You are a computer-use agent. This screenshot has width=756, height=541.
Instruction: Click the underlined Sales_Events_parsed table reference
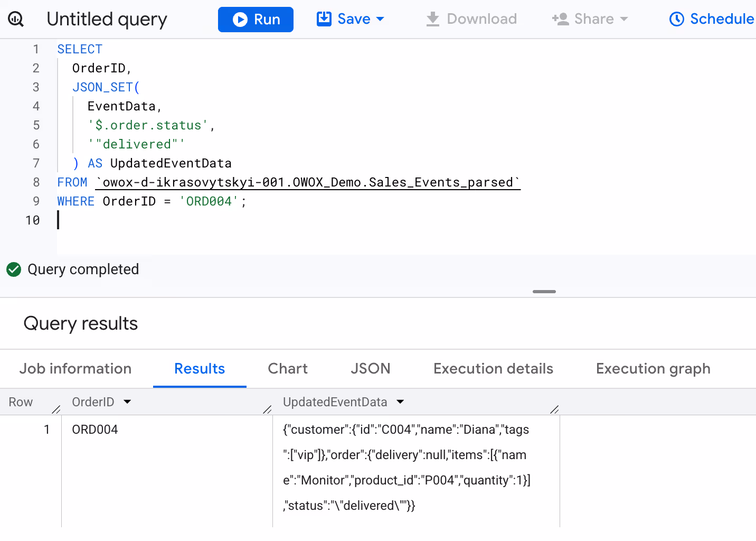(x=308, y=183)
